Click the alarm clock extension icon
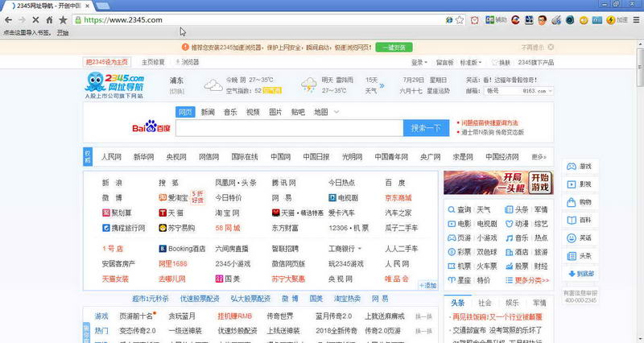Viewport: 644px width, 343px height. 476,19
